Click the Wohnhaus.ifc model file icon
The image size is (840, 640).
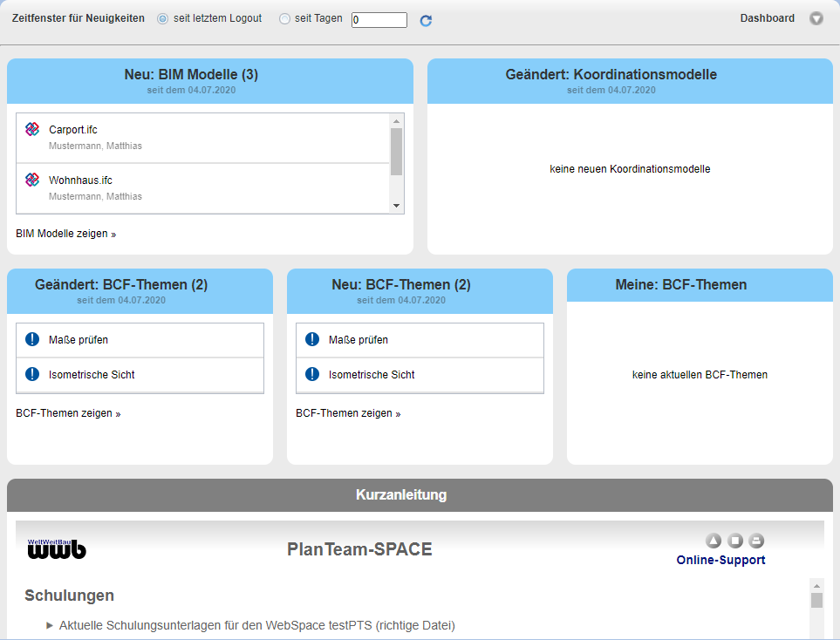(32, 180)
